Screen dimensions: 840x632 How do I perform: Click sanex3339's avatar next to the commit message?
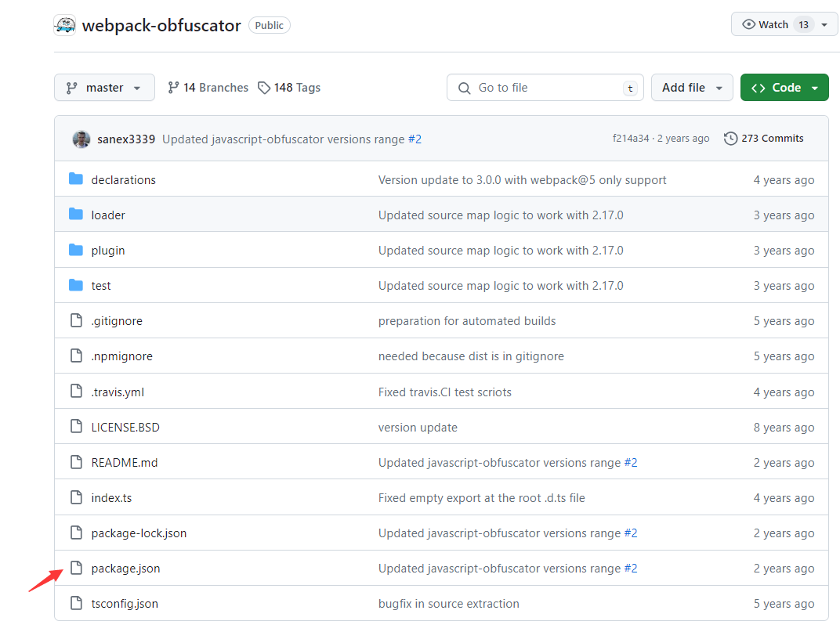pyautogui.click(x=81, y=138)
